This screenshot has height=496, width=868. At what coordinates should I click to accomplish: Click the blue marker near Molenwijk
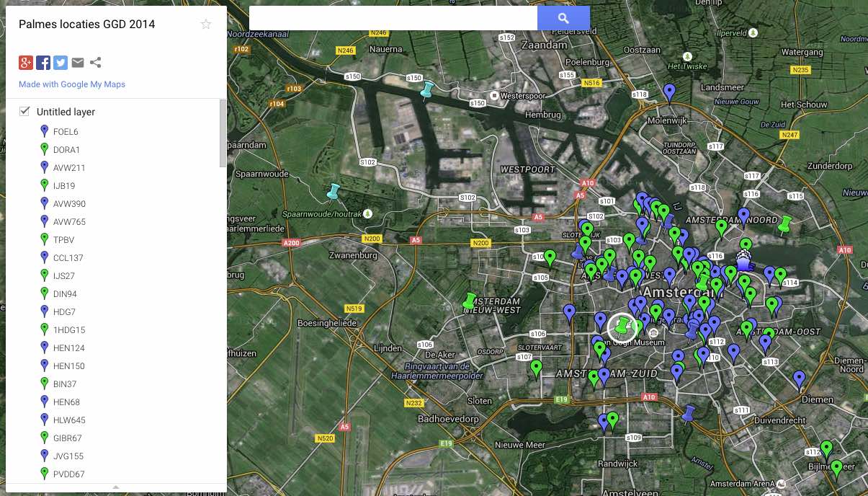670,92
